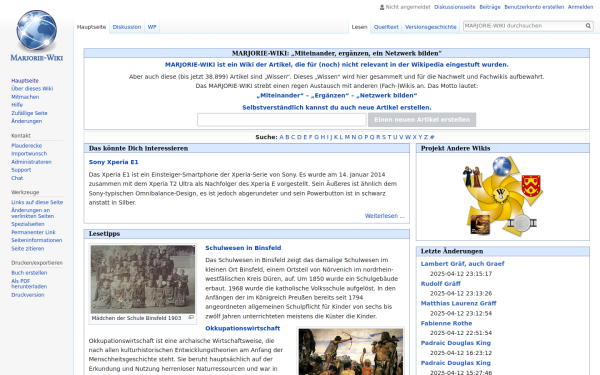
Task: Open Schulwesen in Binsfeld article
Action: tap(243, 248)
